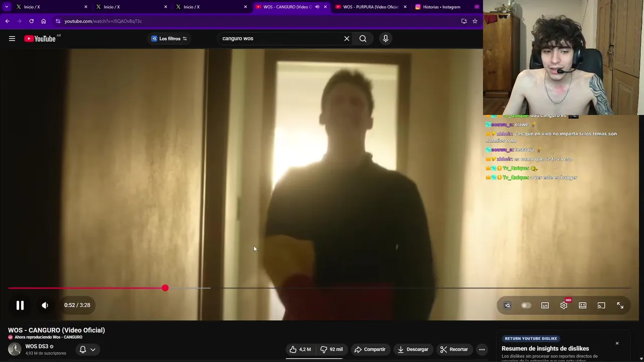Viewport: 644px width, 362px height.
Task: Open WOS DS3 channel avatar
Action: (x=15, y=349)
